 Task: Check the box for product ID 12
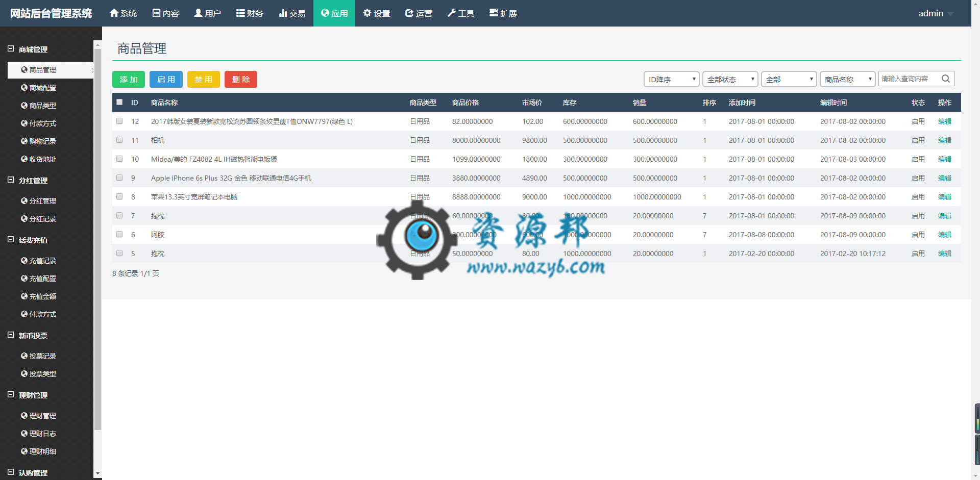[119, 121]
